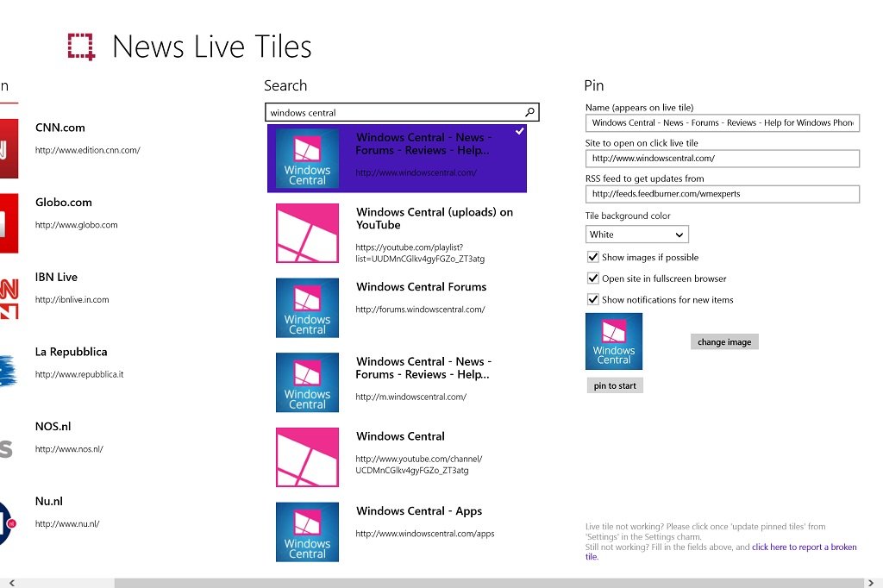Screen dimensions: 883x588
Task: Click the selected result checkmark
Action: 520,131
